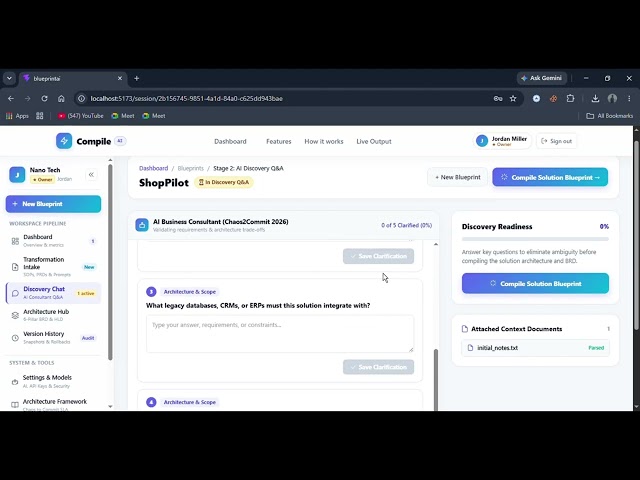Click the Architecture Hub layers icon

pos(15,315)
